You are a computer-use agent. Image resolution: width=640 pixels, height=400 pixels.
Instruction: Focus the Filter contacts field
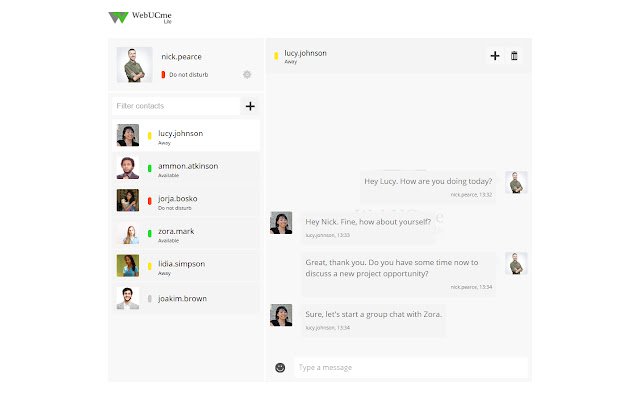click(176, 106)
